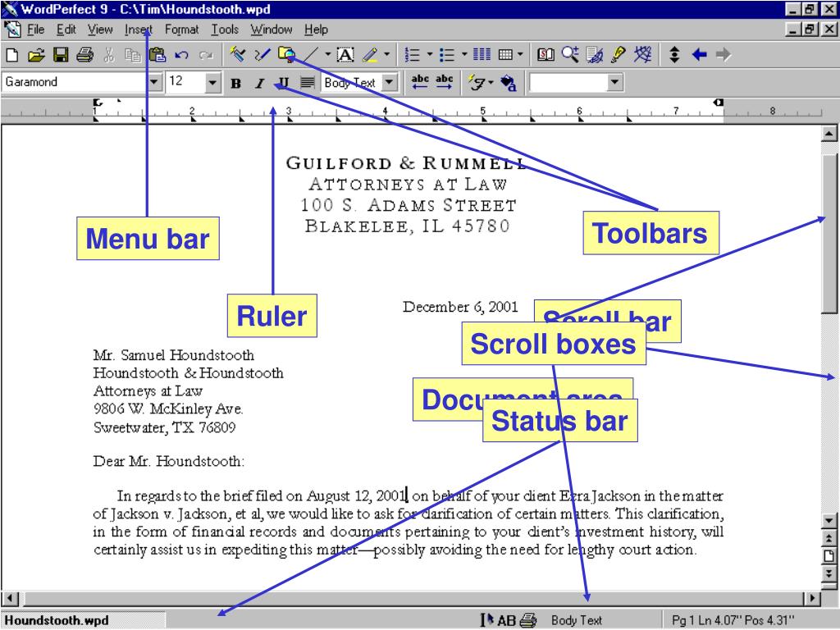Viewport: 840px width, 630px height.
Task: Toggle Underline formatting
Action: (x=284, y=83)
